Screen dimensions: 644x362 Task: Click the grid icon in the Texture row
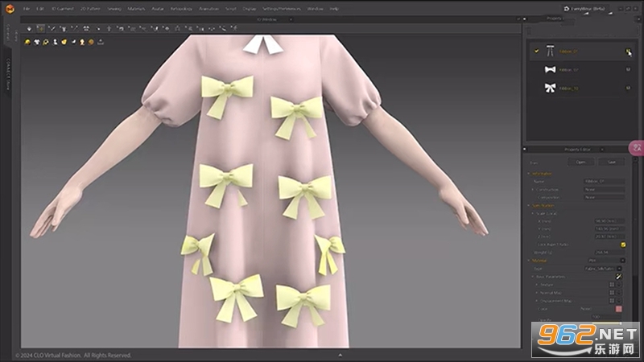pyautogui.click(x=612, y=285)
